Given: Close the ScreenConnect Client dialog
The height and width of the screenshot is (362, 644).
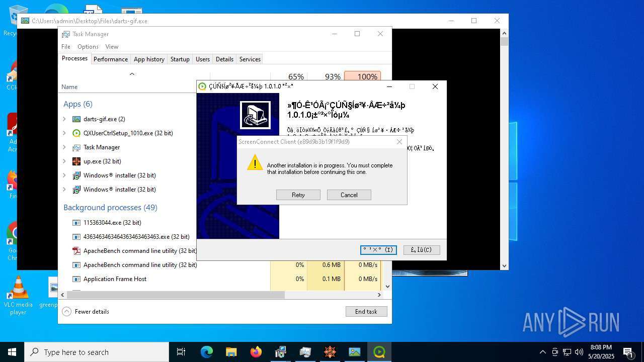Looking at the screenshot, I should tap(399, 142).
